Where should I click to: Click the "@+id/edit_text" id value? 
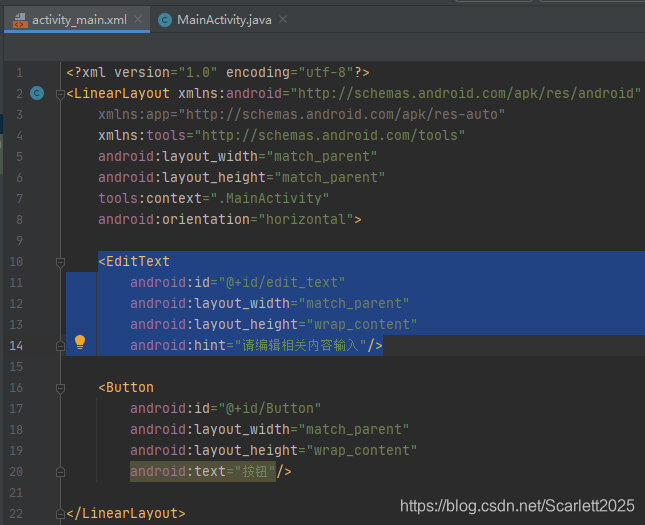tap(282, 282)
